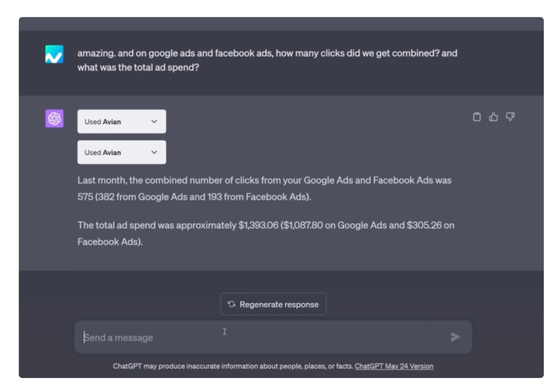Click the send message arrow icon
Image resolution: width=553 pixels, height=392 pixels.
click(455, 337)
